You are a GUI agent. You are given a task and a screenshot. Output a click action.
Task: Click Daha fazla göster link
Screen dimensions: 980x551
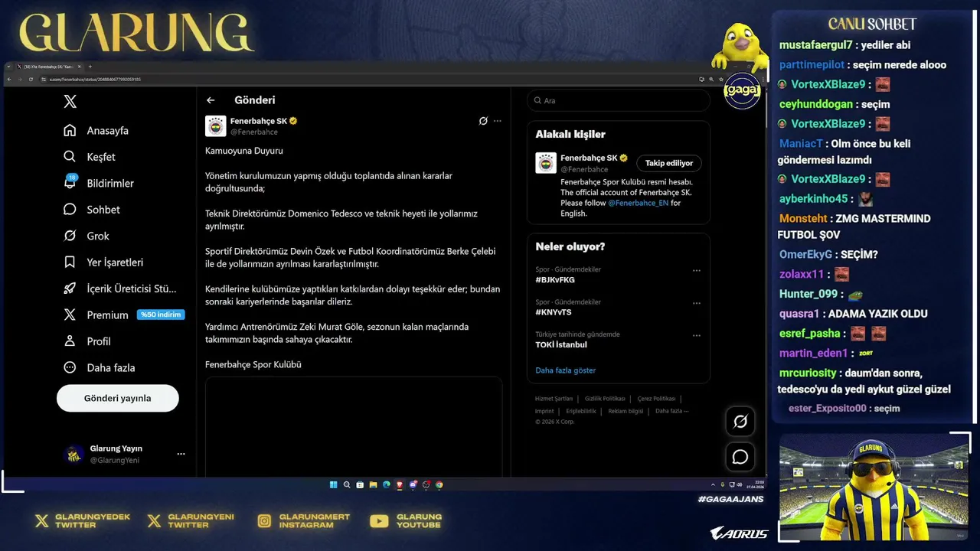566,370
